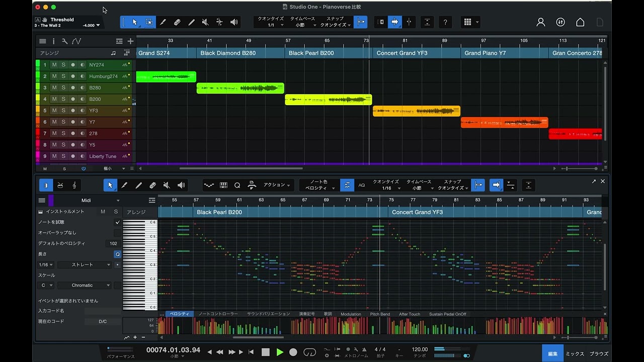
Task: Solo the YF3 track
Action: coord(63,111)
